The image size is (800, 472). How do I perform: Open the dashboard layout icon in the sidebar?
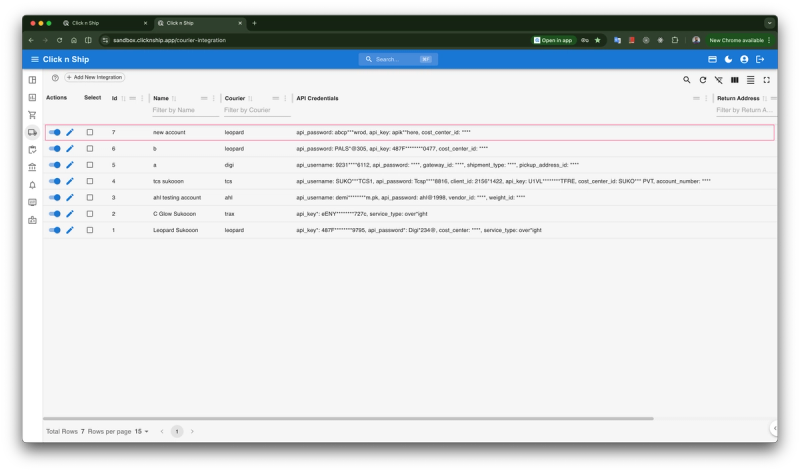(x=32, y=80)
